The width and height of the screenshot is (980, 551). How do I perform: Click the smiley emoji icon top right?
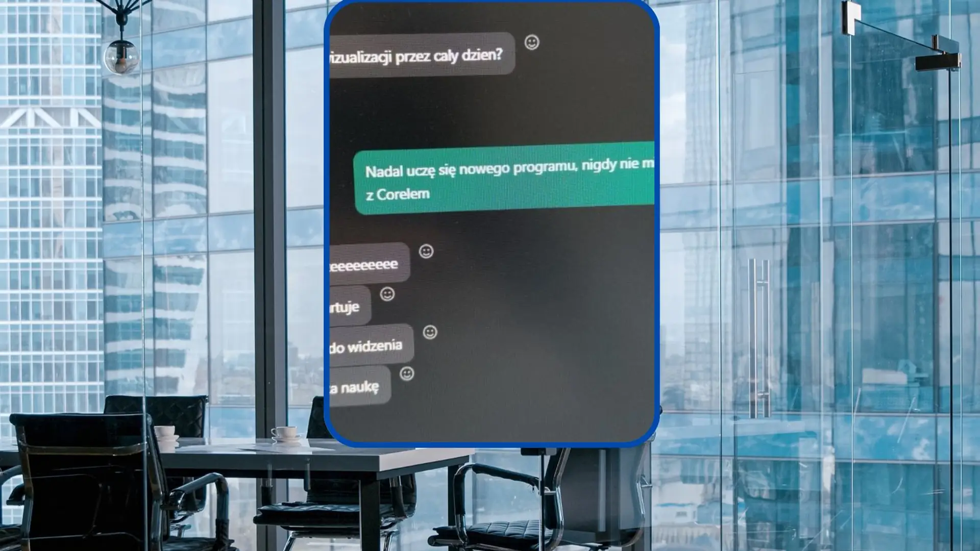coord(532,42)
